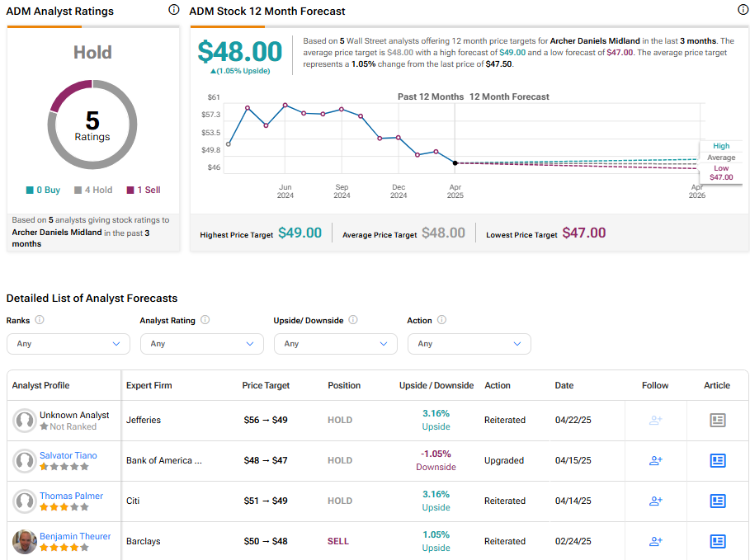Click the Upside / Downside column header
The width and height of the screenshot is (750, 560).
coord(436,385)
